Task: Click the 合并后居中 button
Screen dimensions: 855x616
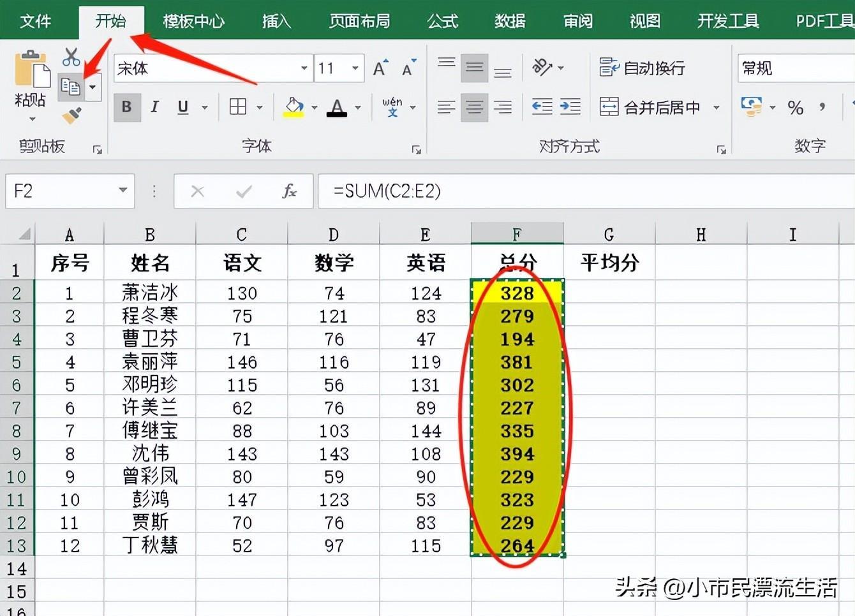Action: (x=650, y=107)
